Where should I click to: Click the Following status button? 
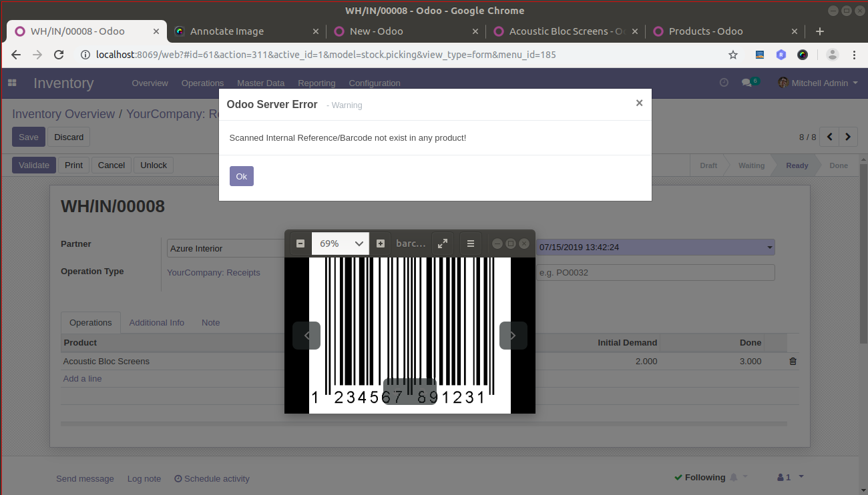point(700,477)
